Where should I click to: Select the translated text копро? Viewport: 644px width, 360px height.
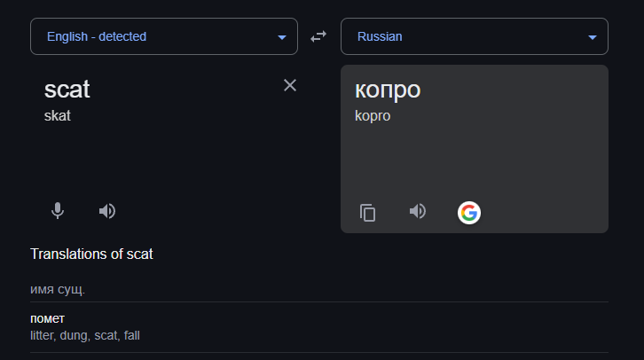(388, 90)
